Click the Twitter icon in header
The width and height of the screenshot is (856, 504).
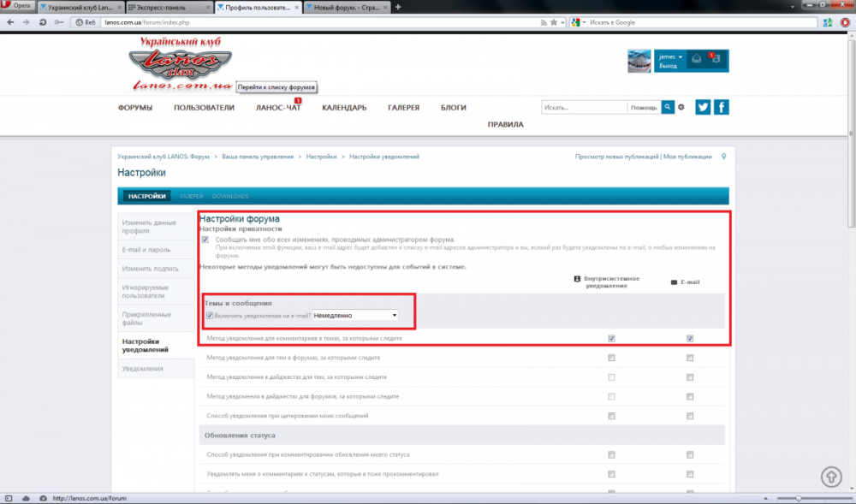pyautogui.click(x=703, y=107)
